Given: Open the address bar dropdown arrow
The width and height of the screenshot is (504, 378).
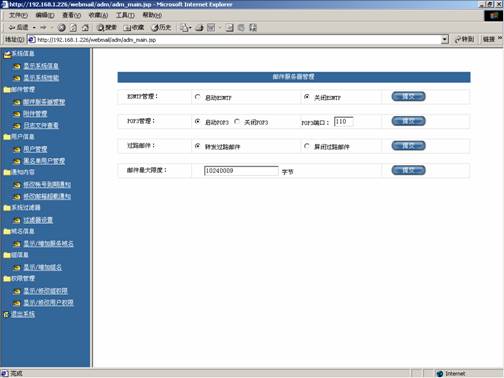Looking at the screenshot, I should pyautogui.click(x=445, y=40).
